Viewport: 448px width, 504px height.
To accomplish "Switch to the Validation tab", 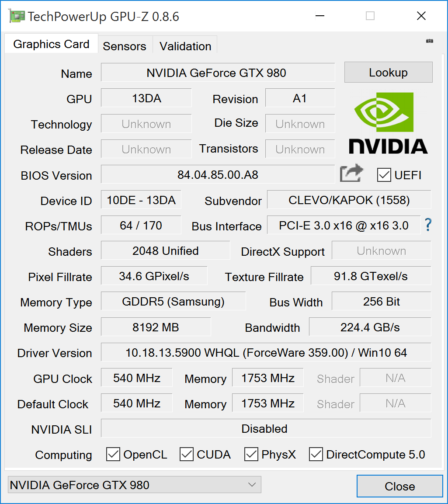I will point(185,45).
